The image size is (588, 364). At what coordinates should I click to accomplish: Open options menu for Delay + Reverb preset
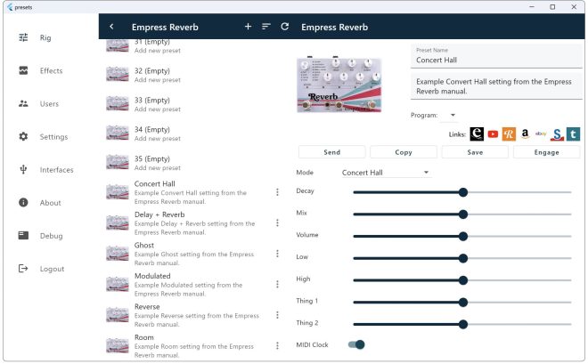[277, 222]
